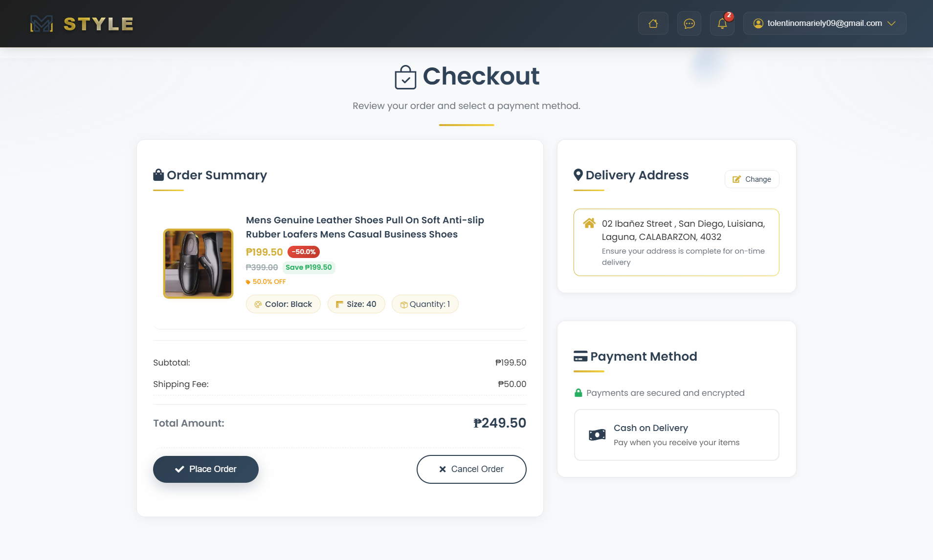This screenshot has height=560, width=933.
Task: Open notifications showing 2 unread alerts
Action: click(722, 23)
